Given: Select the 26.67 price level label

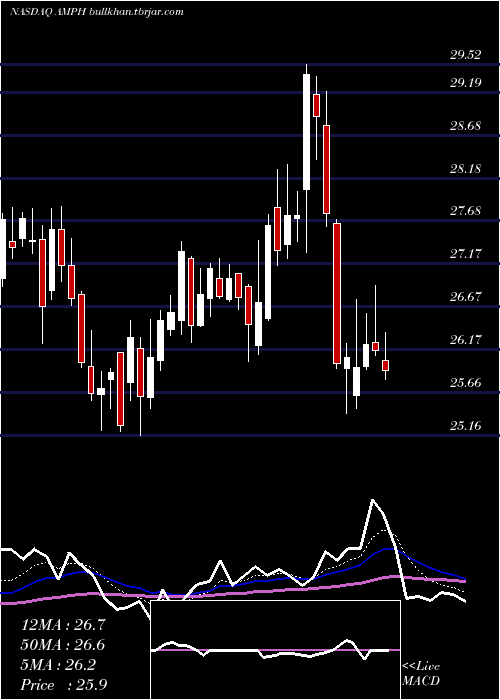Looking at the screenshot, I should [x=466, y=297].
